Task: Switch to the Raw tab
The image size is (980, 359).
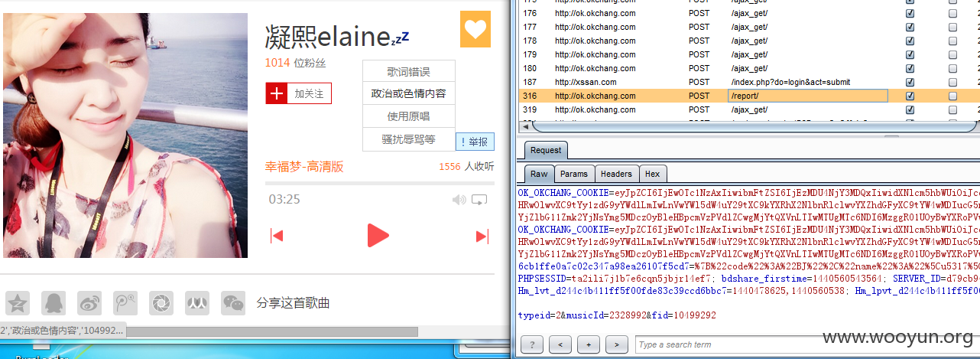Action: (540, 174)
